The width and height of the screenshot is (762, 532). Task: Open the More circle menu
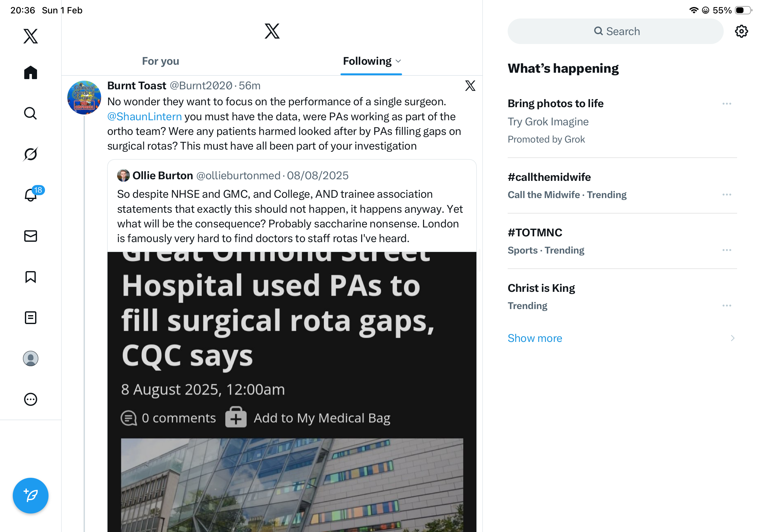31,399
